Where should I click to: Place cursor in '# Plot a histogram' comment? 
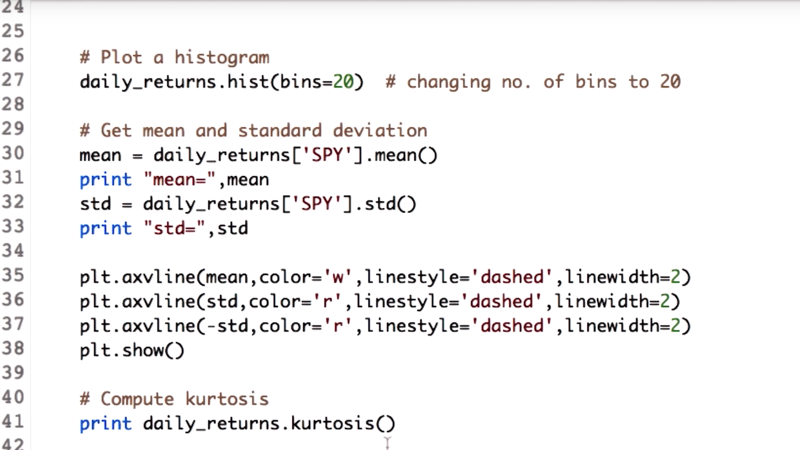[x=174, y=57]
